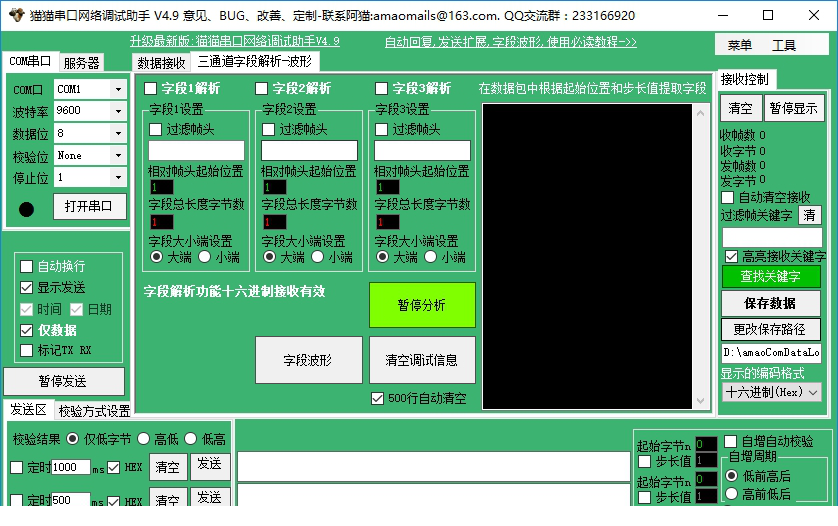Viewport: 838px width, 526px height.
Task: Select 低高 checksum result radio
Action: [x=191, y=439]
